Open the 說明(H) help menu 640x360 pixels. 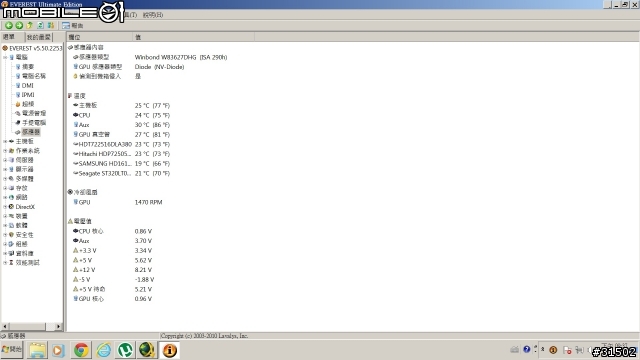[x=153, y=15]
